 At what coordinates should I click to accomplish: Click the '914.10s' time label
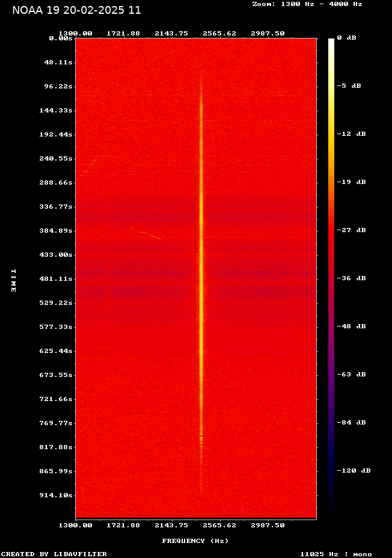tap(56, 495)
